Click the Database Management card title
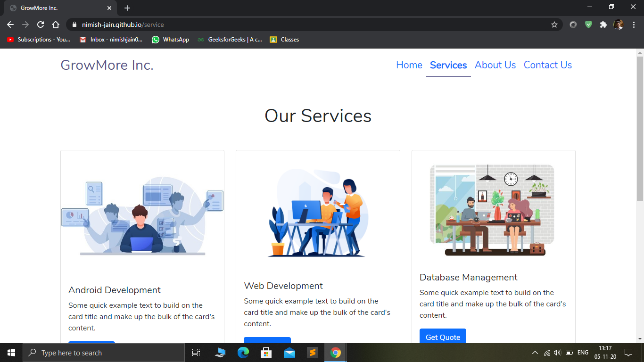644x362 pixels. tap(469, 277)
